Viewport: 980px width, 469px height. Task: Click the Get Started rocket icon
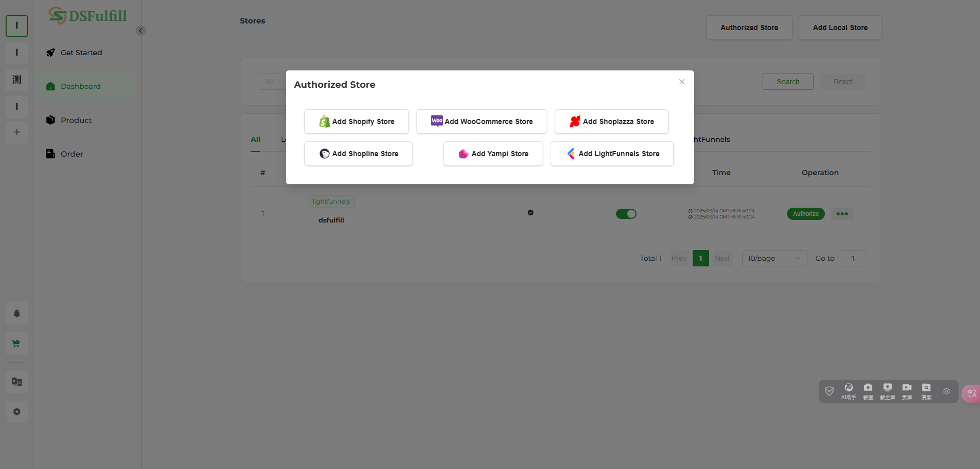tap(51, 53)
